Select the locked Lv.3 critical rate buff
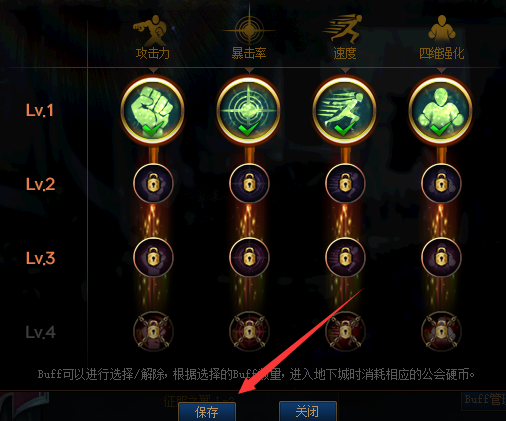Screen dimensions: 506x421 (249, 257)
